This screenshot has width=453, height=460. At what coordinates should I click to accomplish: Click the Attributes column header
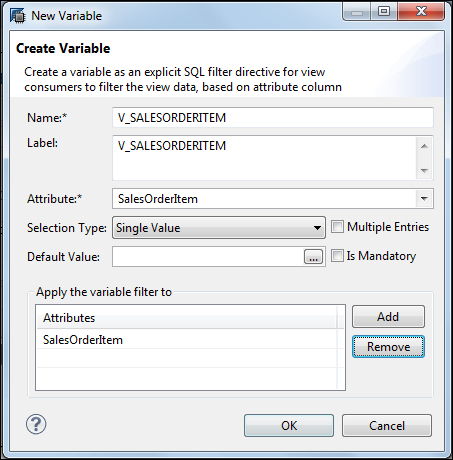(x=187, y=318)
